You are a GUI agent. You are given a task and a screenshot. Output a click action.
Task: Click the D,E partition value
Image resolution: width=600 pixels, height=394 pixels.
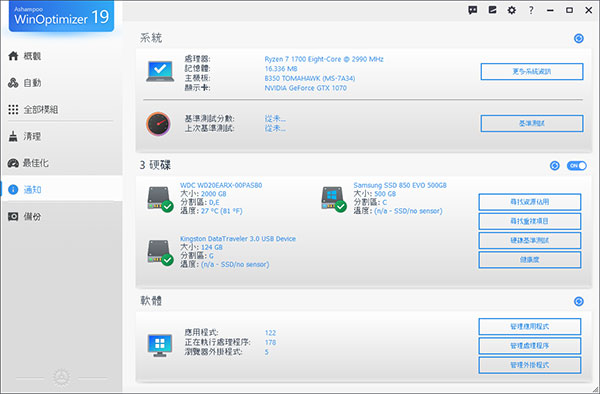click(x=214, y=203)
